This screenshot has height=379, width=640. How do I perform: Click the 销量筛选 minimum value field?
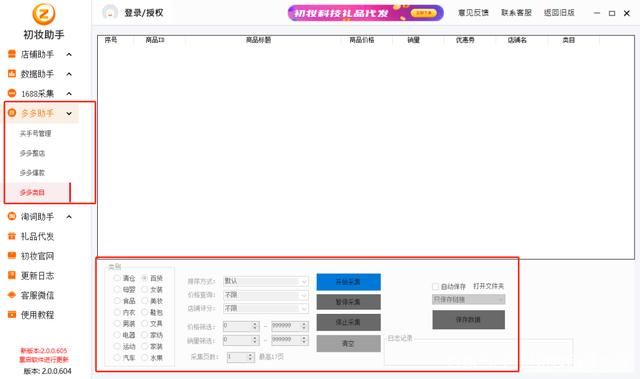(x=241, y=340)
